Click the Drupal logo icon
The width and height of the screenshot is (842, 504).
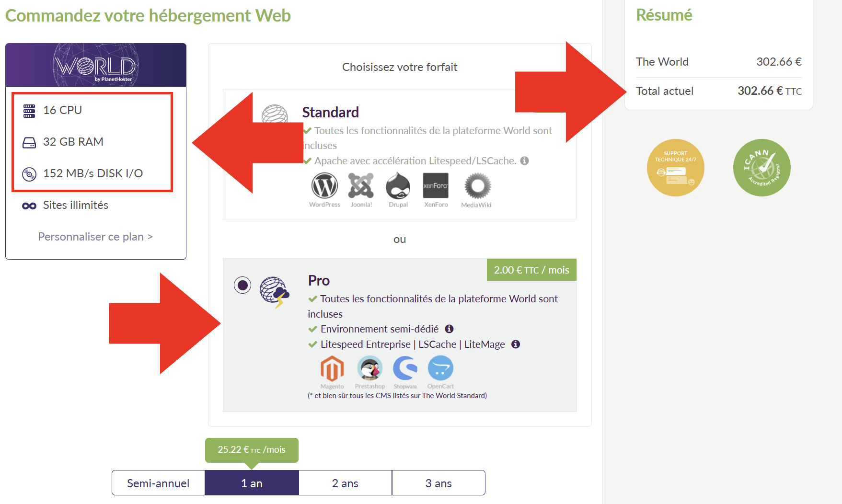coord(398,186)
